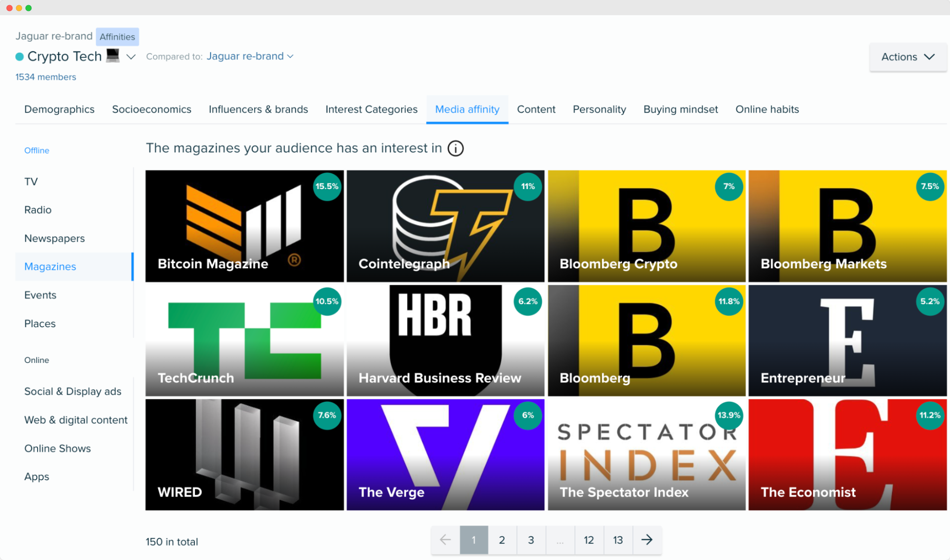This screenshot has width=950, height=560.
Task: Open the Actions dropdown menu
Action: (907, 56)
